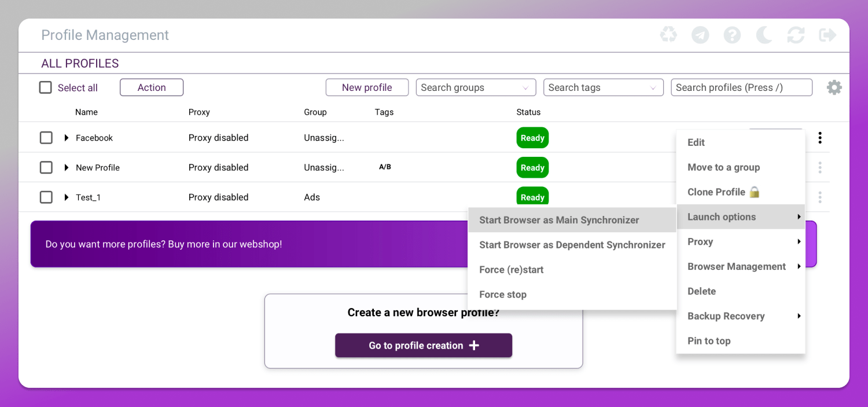Tick the Facebook profile checkbox
The image size is (868, 407).
click(x=46, y=138)
